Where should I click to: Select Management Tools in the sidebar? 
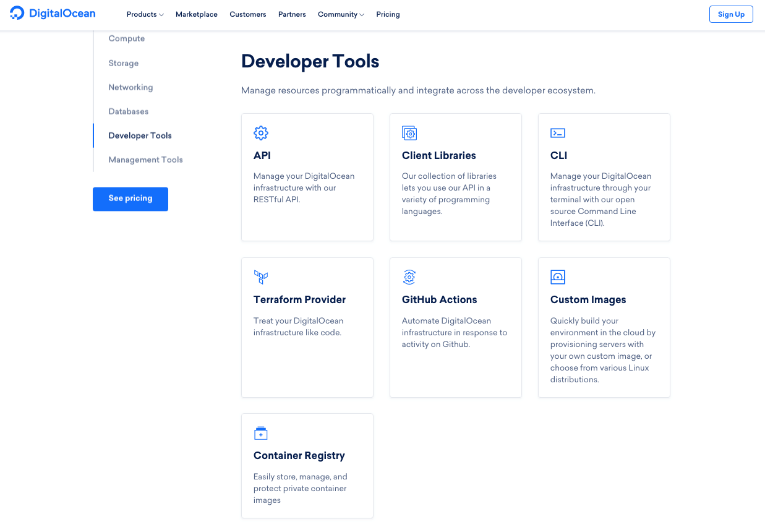point(146,160)
